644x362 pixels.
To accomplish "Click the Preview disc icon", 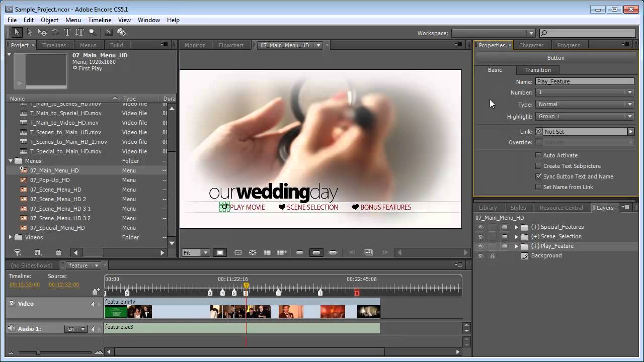I will pos(121,32).
